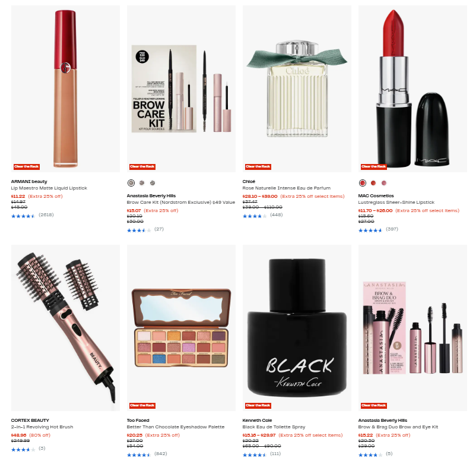Select the first Brow Care Kit shade swatch

(x=131, y=183)
